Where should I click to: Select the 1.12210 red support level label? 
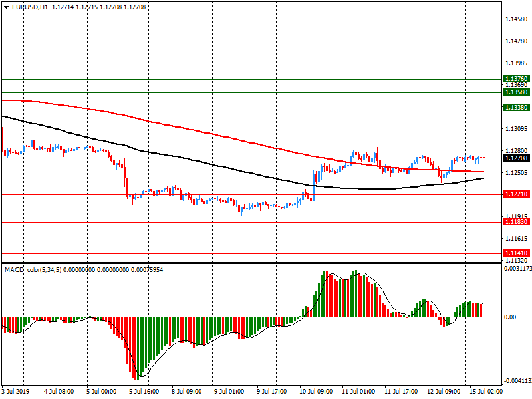tap(517, 194)
